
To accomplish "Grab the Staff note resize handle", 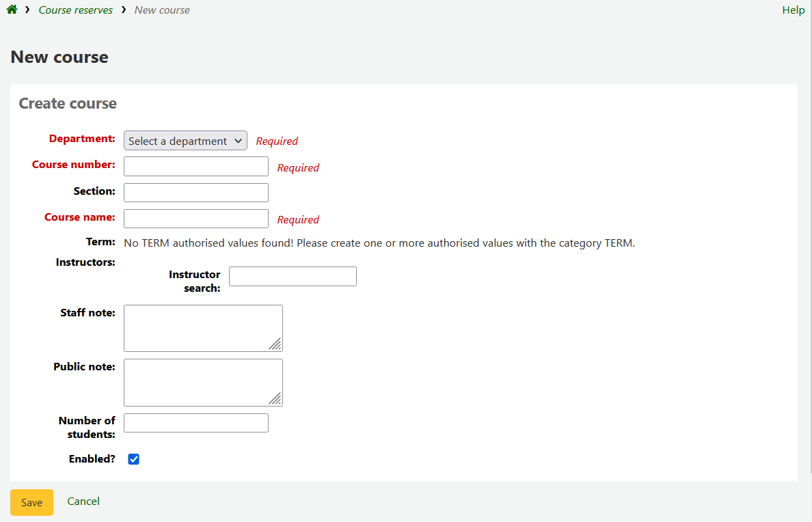I will pyautogui.click(x=275, y=344).
